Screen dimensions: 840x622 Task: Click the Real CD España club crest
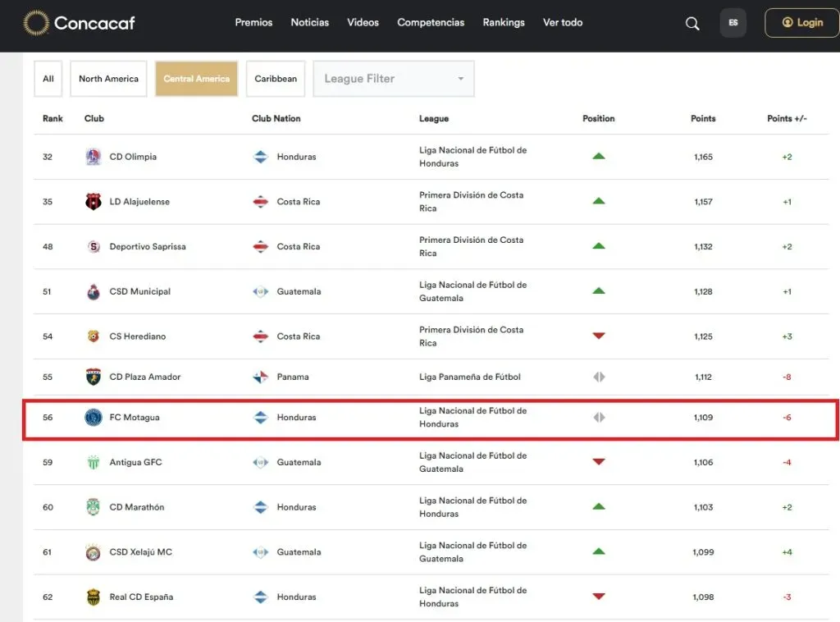click(94, 597)
